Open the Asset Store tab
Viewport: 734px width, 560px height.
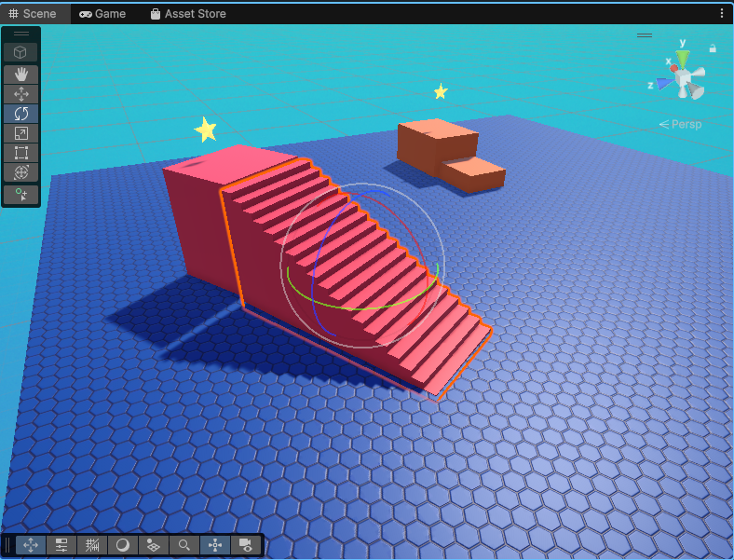click(188, 14)
